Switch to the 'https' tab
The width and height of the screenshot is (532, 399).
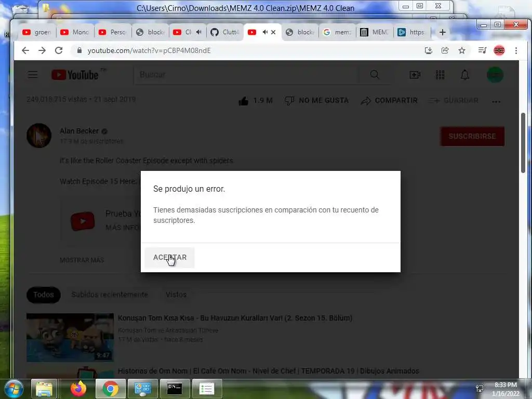click(412, 32)
